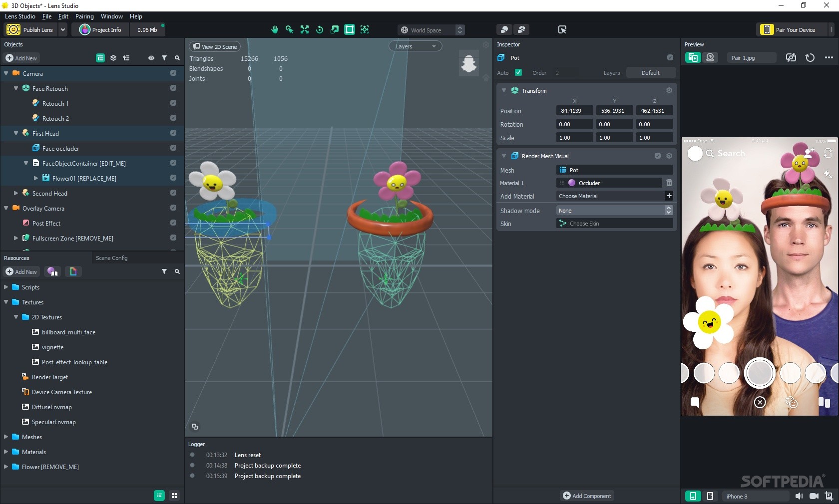This screenshot has width=839, height=504.
Task: Reset the lens preview
Action: [x=810, y=58]
